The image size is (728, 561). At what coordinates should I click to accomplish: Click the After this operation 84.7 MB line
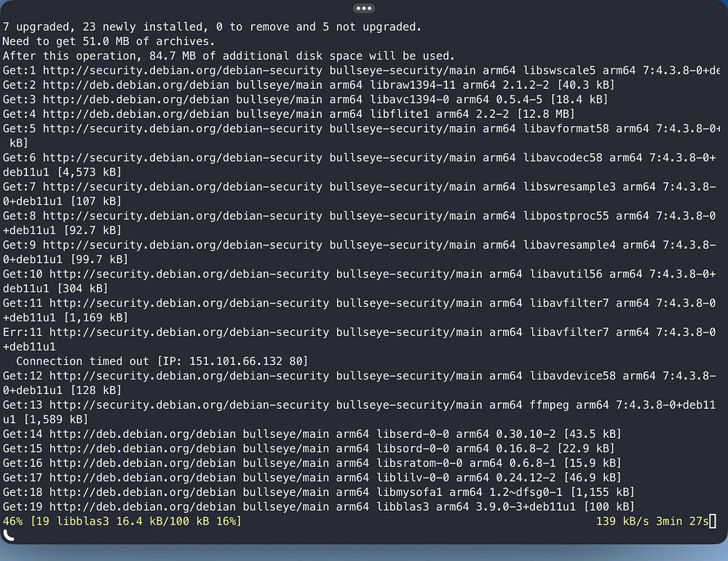pos(229,56)
